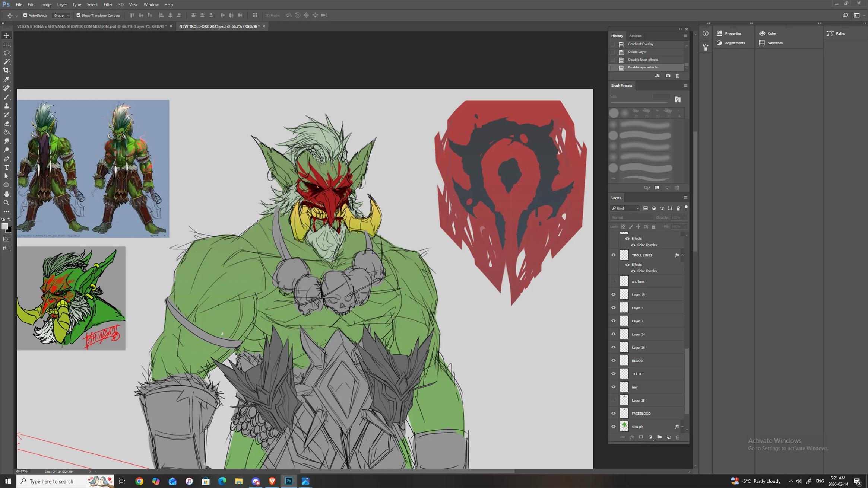Select the Lasso tool

tap(7, 53)
